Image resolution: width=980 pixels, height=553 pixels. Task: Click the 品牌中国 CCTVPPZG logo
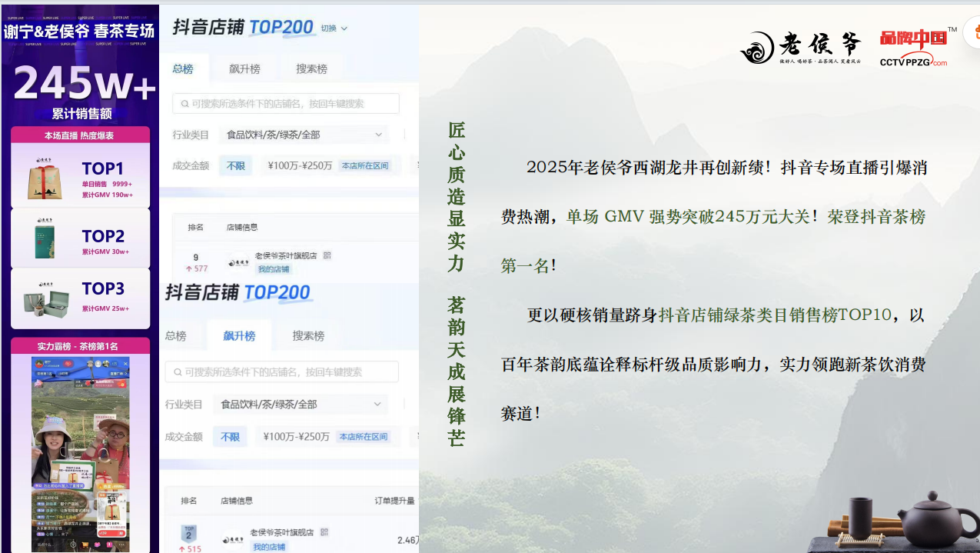coord(917,48)
